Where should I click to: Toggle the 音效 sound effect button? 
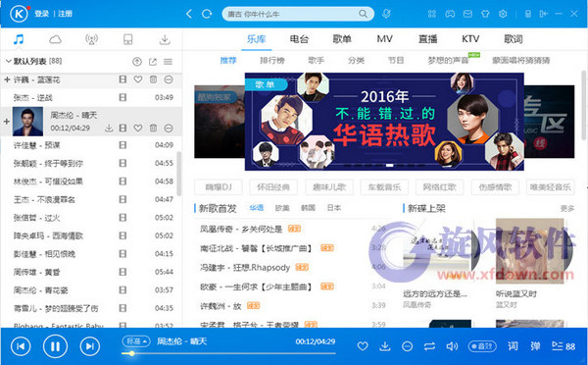[x=482, y=346]
